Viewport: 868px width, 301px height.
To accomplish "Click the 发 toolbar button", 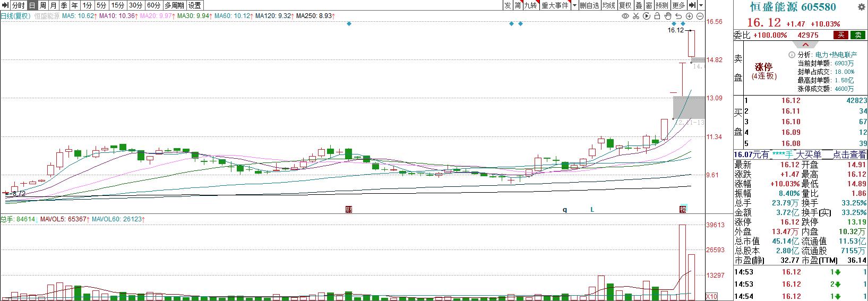I will click(508, 5).
